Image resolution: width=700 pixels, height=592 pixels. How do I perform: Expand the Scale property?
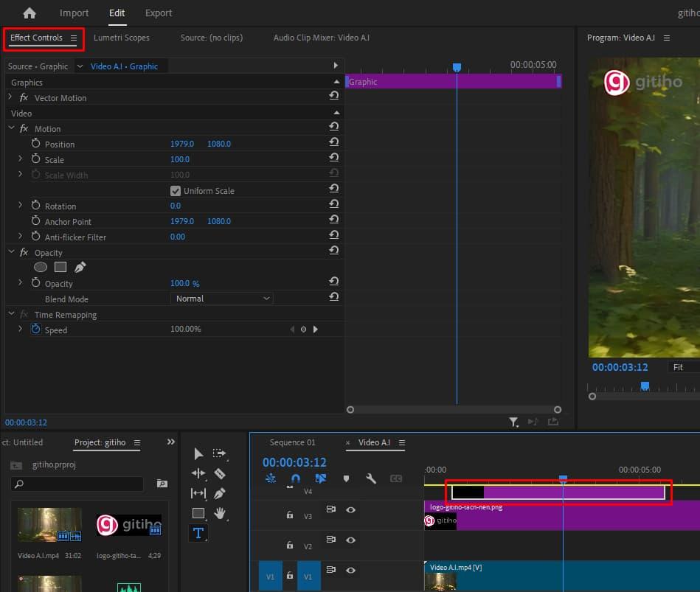pos(21,159)
